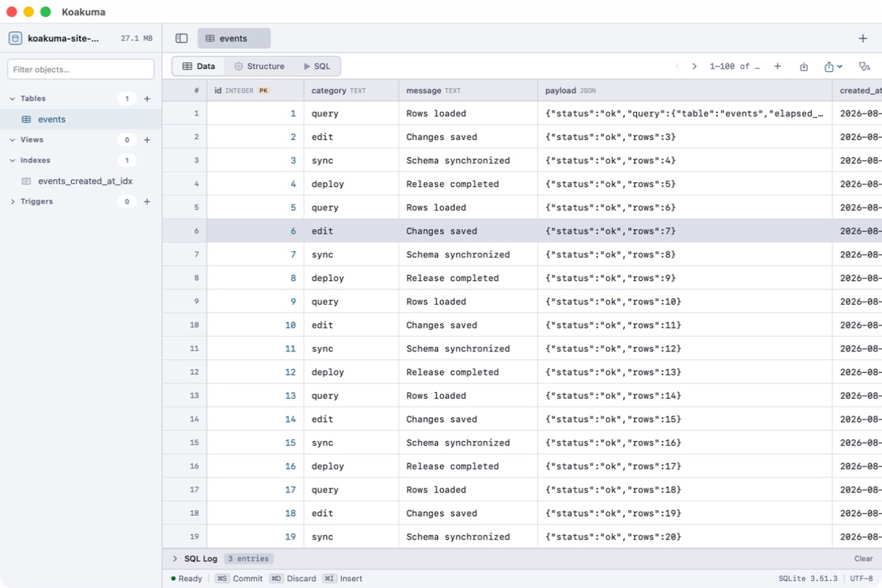Click the export share icon

(x=828, y=67)
